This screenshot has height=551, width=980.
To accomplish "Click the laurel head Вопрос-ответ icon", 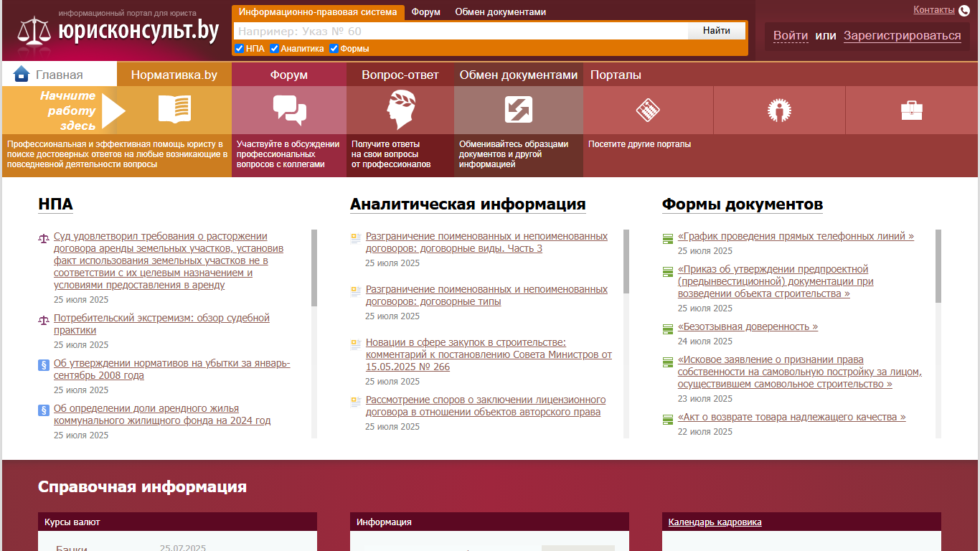I will [400, 110].
